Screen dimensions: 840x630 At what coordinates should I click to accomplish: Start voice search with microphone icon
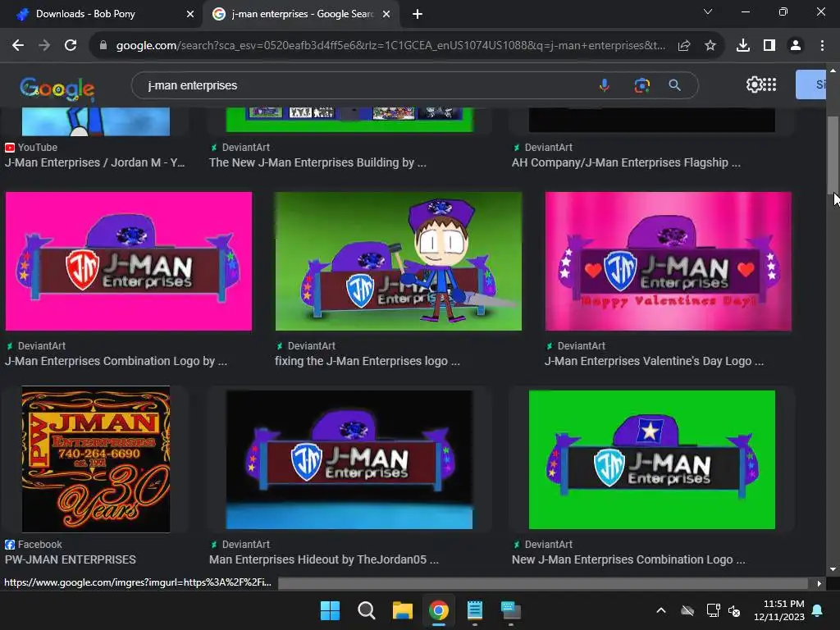pyautogui.click(x=605, y=85)
